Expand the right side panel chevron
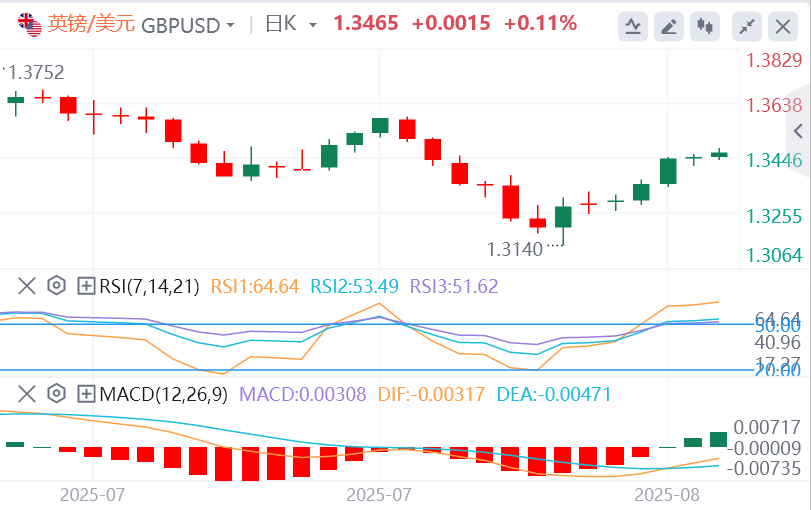Viewport: 811px width, 510px height. [797, 131]
